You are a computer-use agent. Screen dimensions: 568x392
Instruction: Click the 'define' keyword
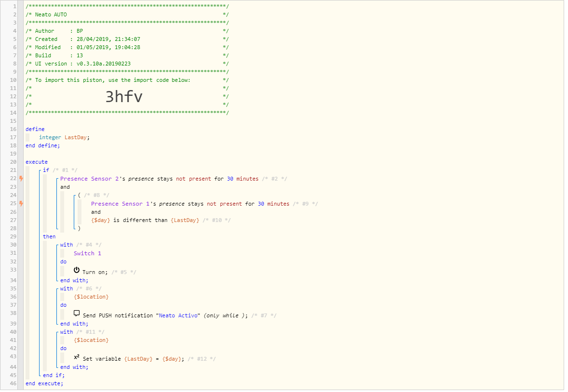[x=35, y=129]
